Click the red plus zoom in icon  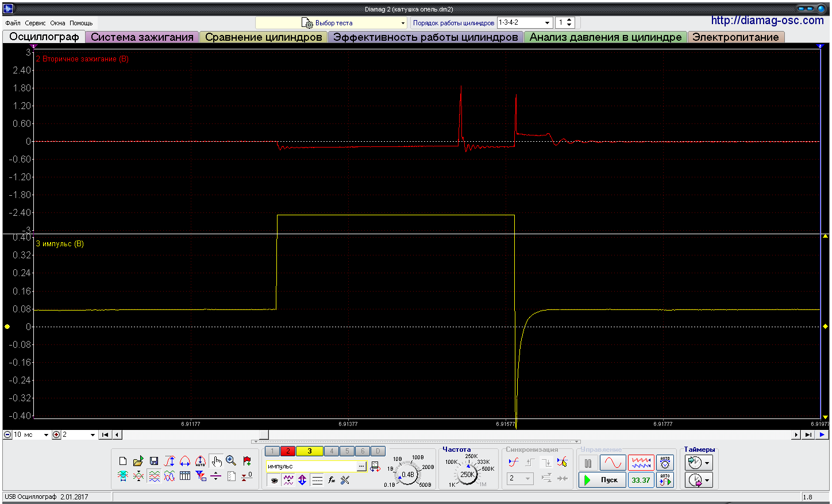(56, 435)
